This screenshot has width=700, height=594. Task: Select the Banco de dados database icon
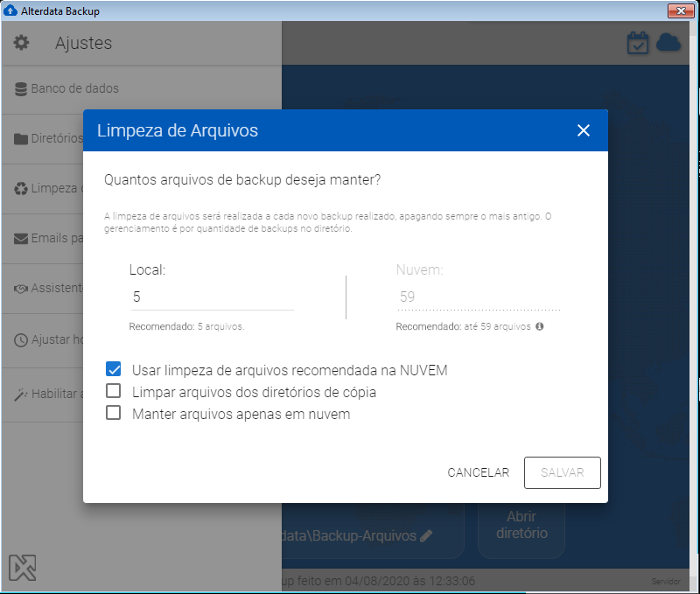(x=20, y=89)
